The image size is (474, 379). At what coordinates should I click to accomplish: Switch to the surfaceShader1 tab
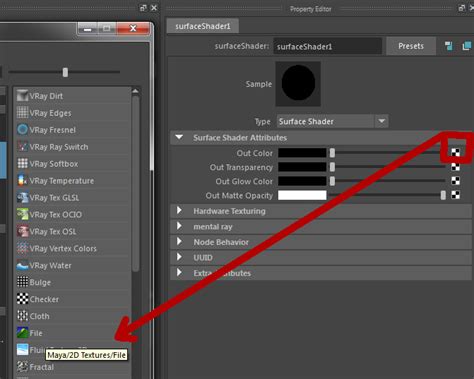pos(203,26)
